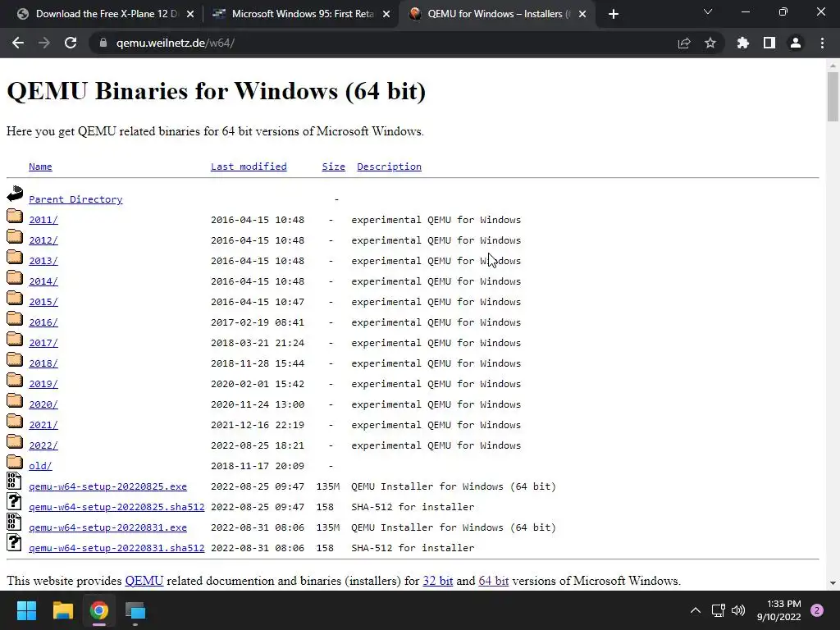Open the 2019/ directory

[43, 384]
